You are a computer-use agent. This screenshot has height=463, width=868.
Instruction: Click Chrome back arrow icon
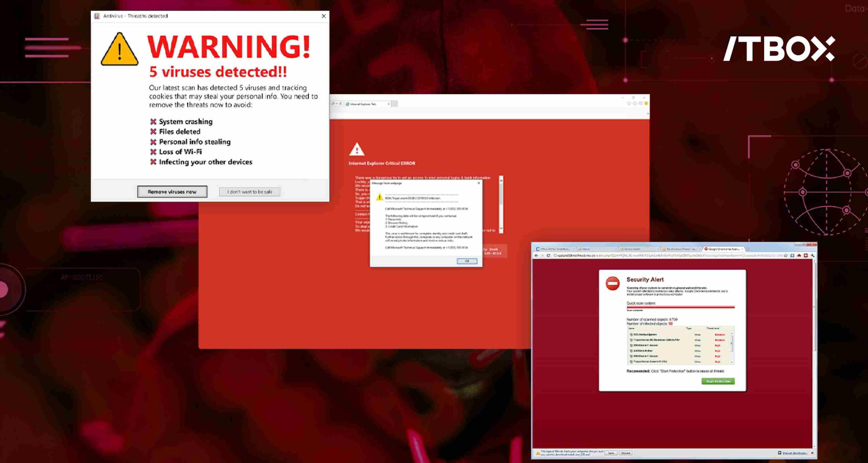(x=536, y=255)
